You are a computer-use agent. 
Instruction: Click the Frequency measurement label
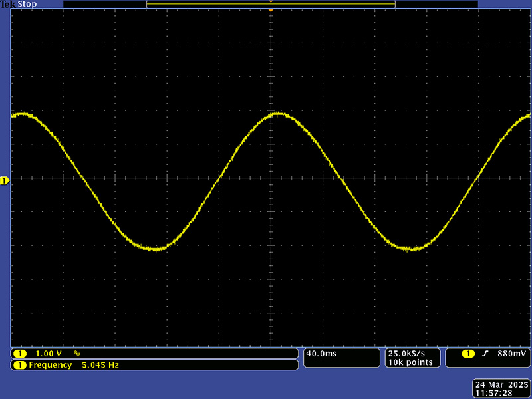tap(50, 365)
